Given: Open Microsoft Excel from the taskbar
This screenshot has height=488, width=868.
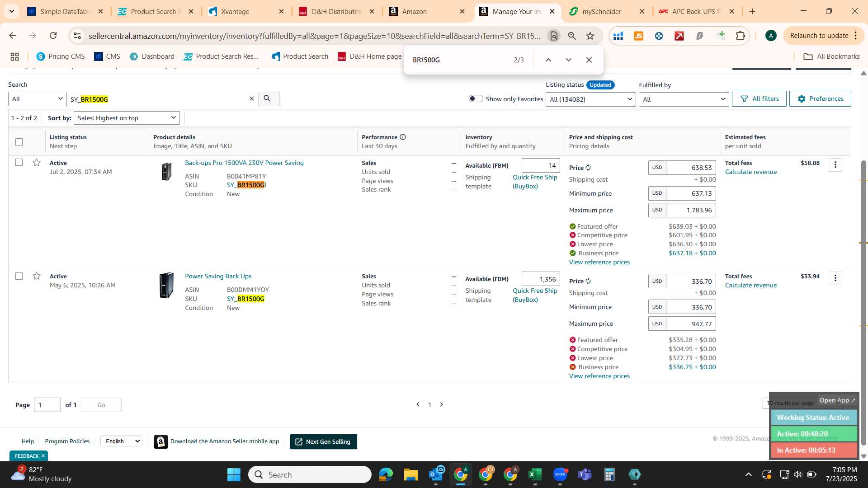Looking at the screenshot, I should (535, 474).
